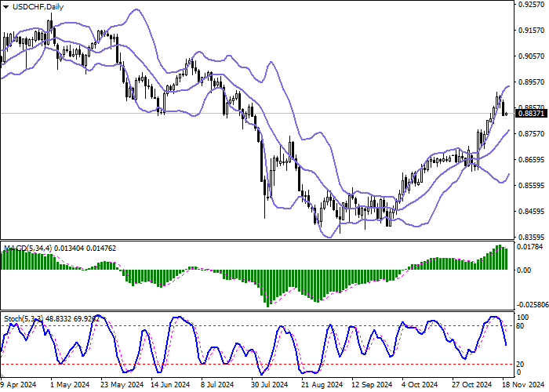
Task: Click the tallest recent green MACD histogram bar
Action: coord(500,257)
